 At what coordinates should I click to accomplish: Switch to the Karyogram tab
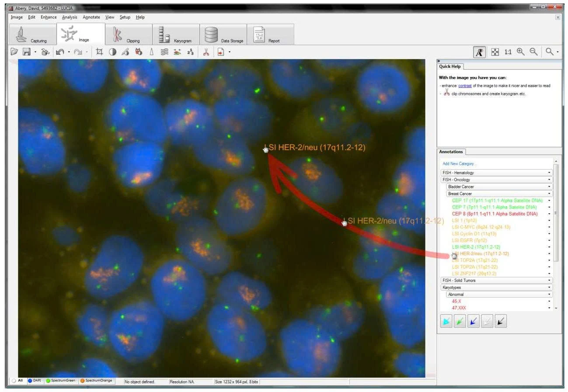pyautogui.click(x=176, y=35)
